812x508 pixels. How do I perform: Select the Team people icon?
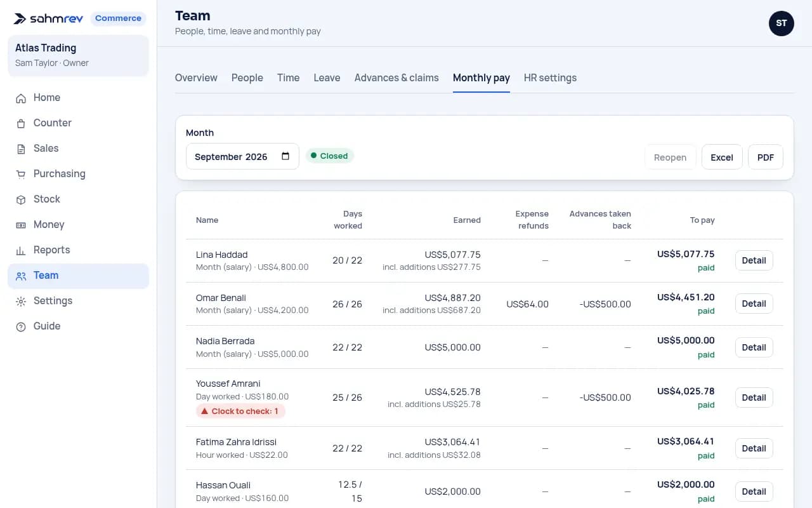click(x=21, y=276)
